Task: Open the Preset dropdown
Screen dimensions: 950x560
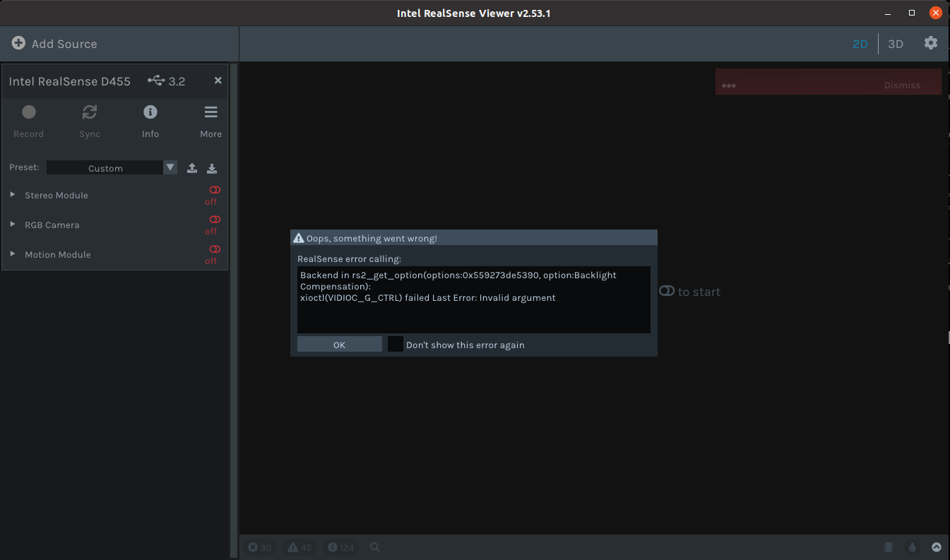Action: click(x=170, y=167)
